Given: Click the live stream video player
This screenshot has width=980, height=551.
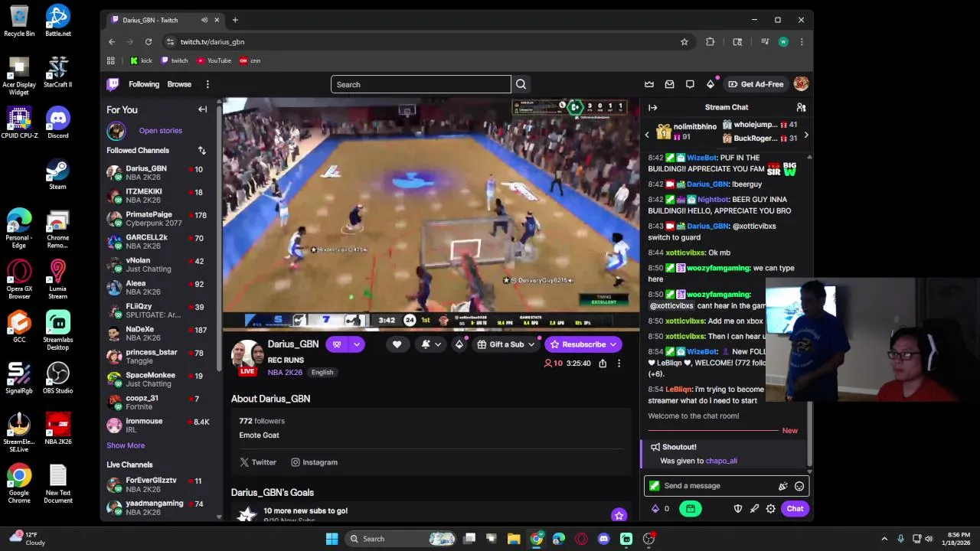Looking at the screenshot, I should point(431,214).
